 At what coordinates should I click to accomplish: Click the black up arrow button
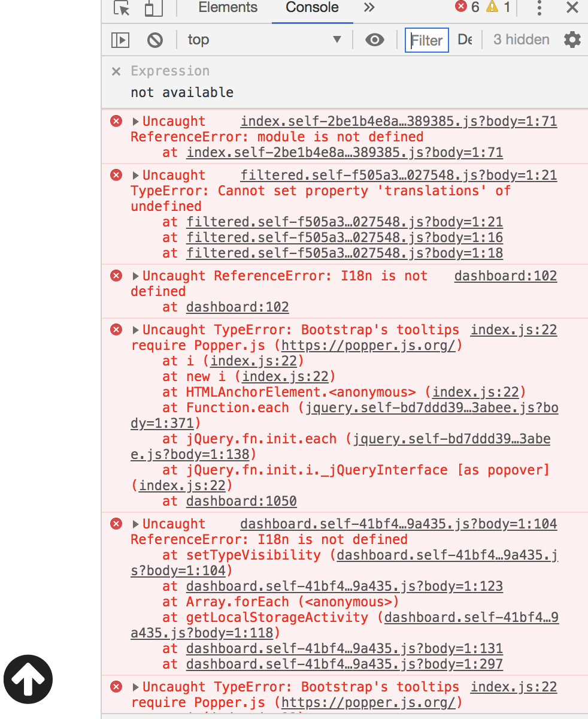pyautogui.click(x=28, y=679)
